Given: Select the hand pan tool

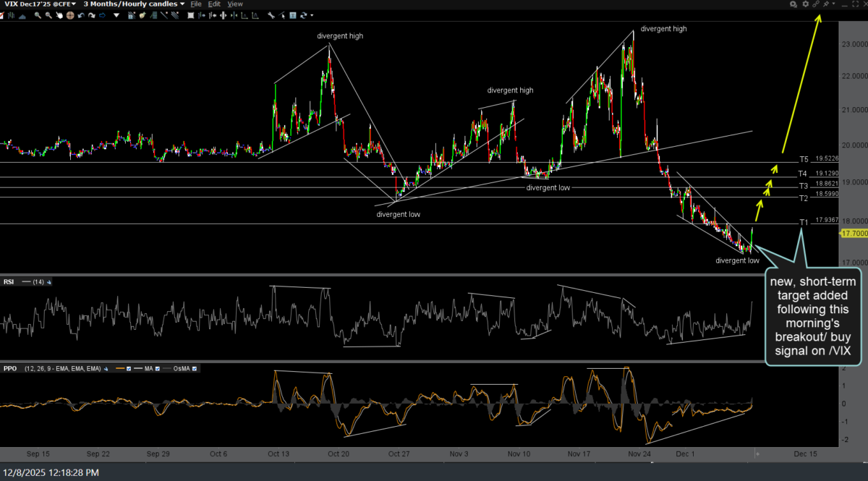Looking at the screenshot, I should (x=59, y=15).
